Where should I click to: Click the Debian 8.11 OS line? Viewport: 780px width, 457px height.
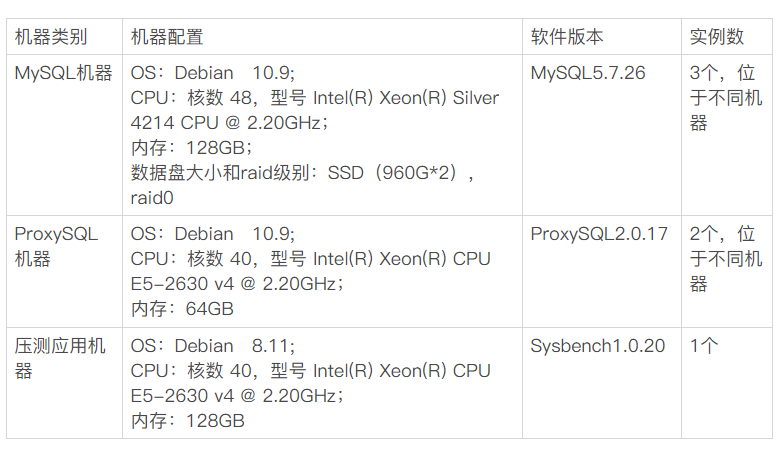(x=211, y=346)
